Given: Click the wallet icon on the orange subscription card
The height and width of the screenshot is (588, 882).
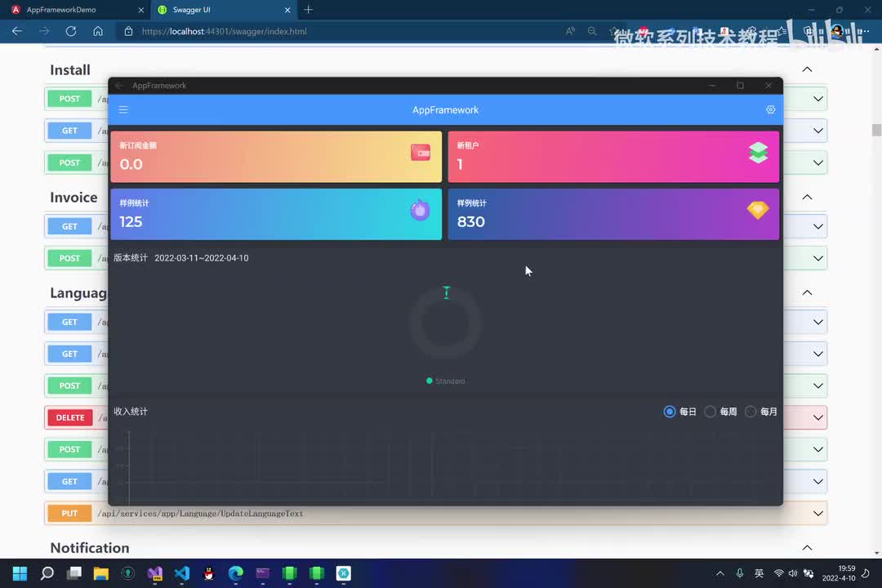Looking at the screenshot, I should pyautogui.click(x=421, y=153).
